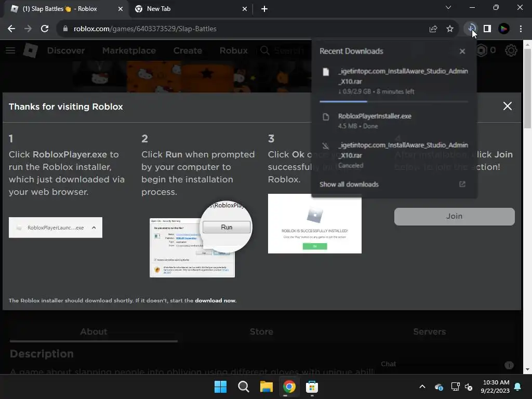Click the network display tray icon

[x=455, y=387]
